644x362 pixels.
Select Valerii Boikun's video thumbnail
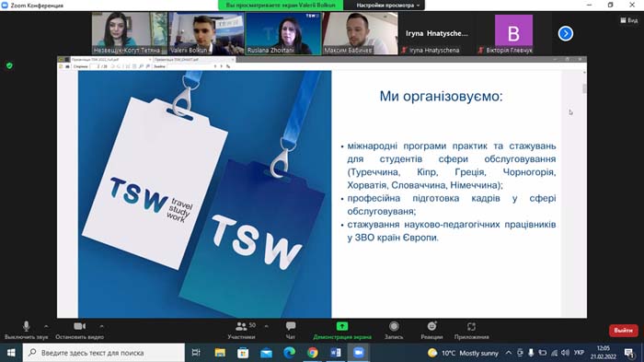pos(206,33)
